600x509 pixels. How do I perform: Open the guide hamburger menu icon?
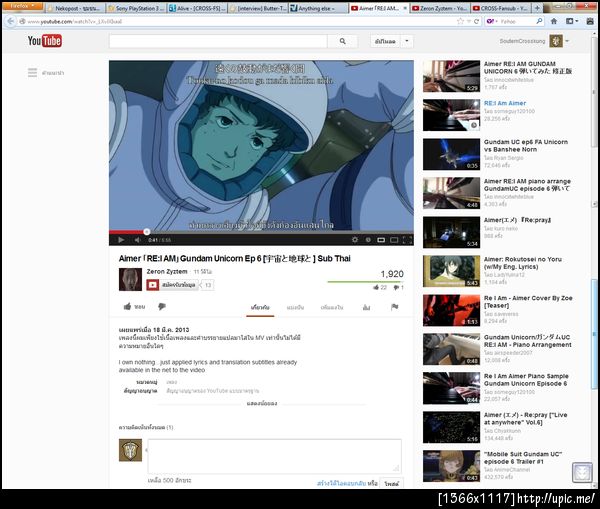pyautogui.click(x=33, y=72)
